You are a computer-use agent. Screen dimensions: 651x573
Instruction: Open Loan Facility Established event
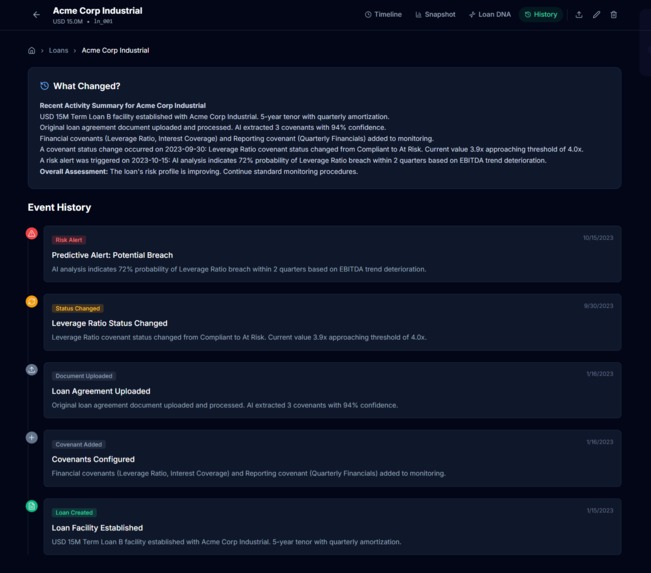pos(332,526)
